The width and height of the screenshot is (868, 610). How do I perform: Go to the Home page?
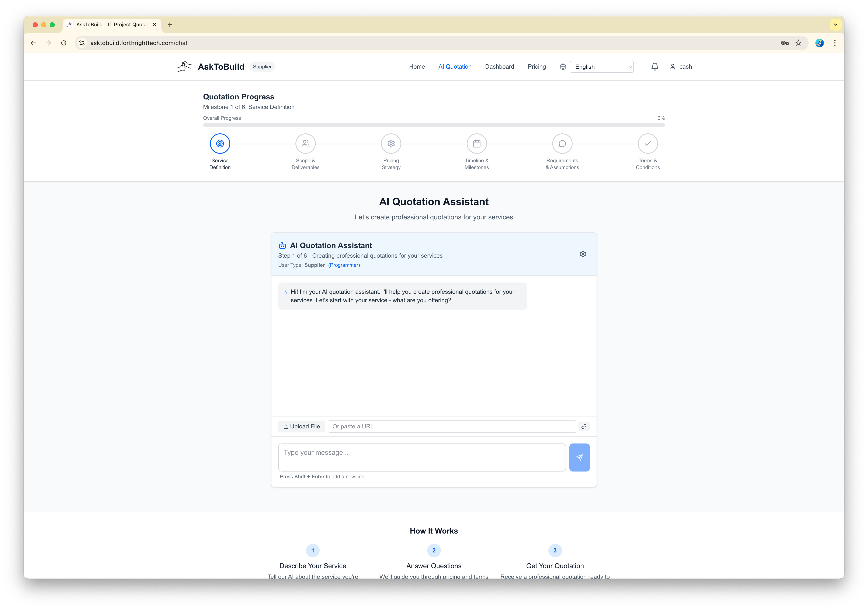click(x=417, y=67)
